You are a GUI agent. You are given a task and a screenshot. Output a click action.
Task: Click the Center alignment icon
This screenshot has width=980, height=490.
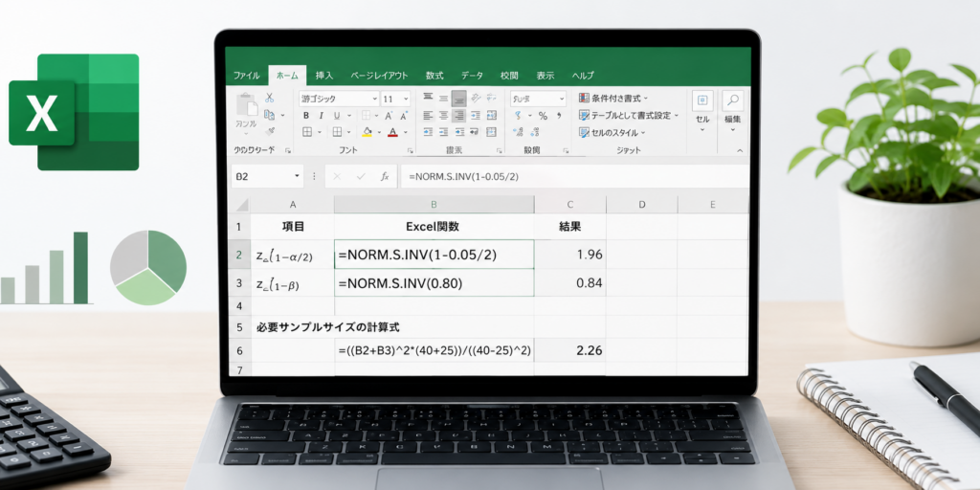pyautogui.click(x=444, y=115)
